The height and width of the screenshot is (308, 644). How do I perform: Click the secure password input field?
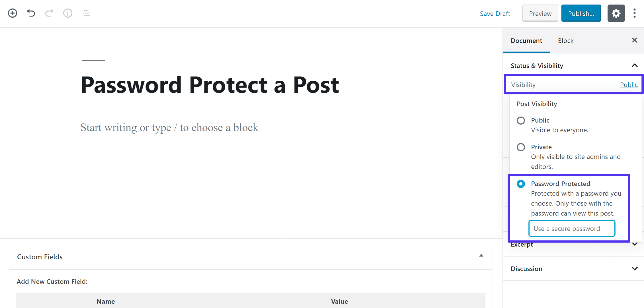(x=572, y=228)
